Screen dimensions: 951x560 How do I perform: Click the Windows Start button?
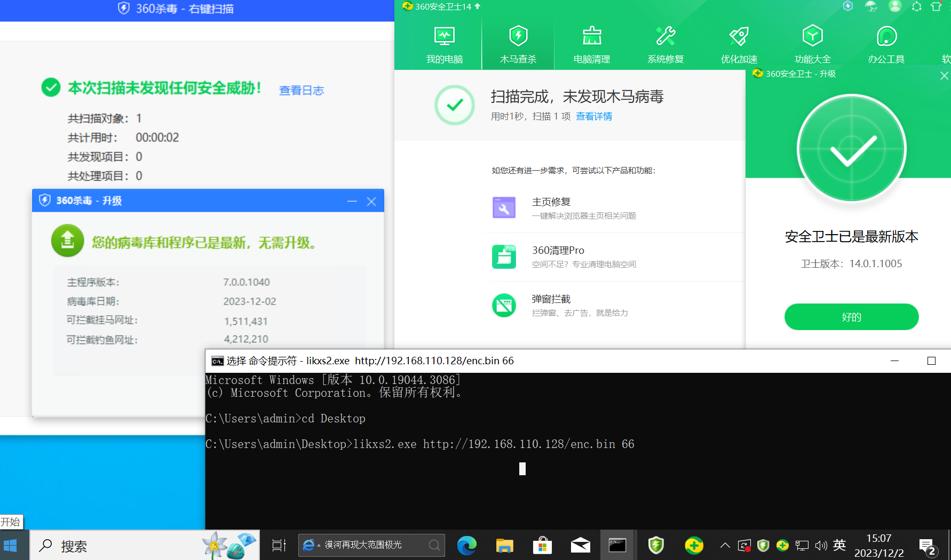(x=10, y=546)
